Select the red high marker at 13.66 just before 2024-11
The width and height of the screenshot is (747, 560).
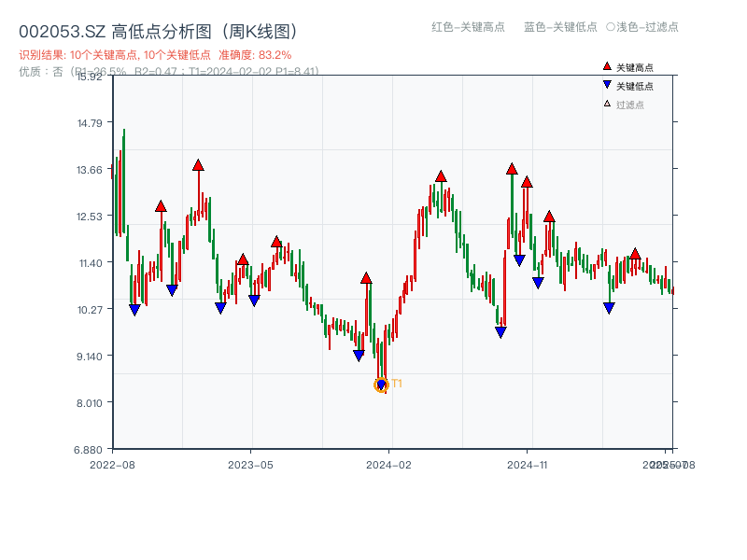(512, 169)
